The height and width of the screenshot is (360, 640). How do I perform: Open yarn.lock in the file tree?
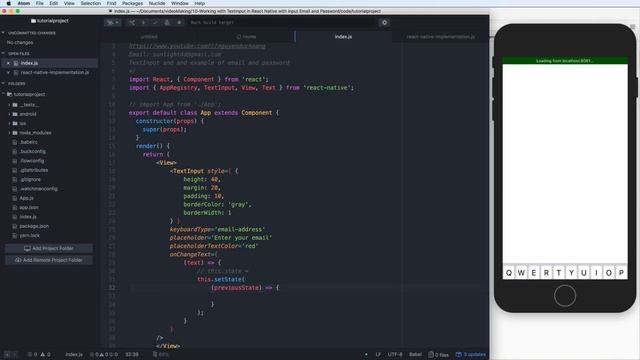(x=29, y=236)
